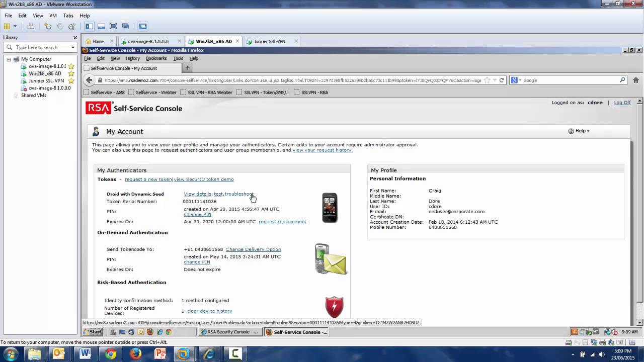Close the Library panel

click(75, 38)
